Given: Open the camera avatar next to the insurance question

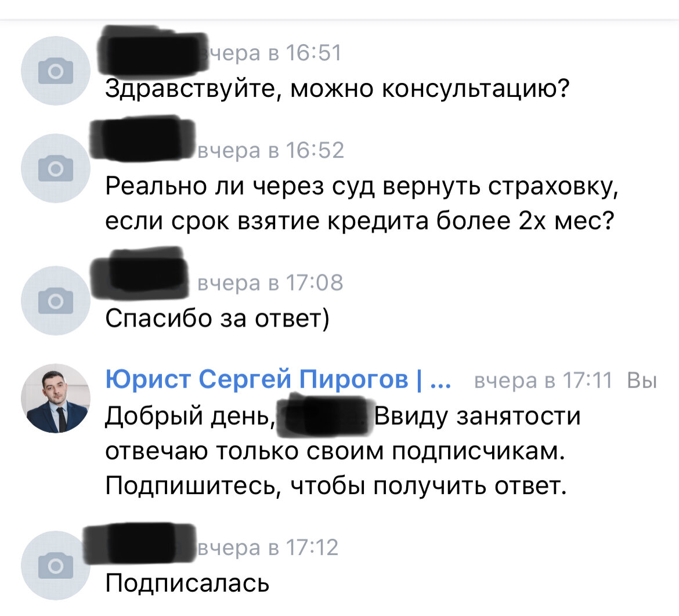Looking at the screenshot, I should click(x=55, y=168).
